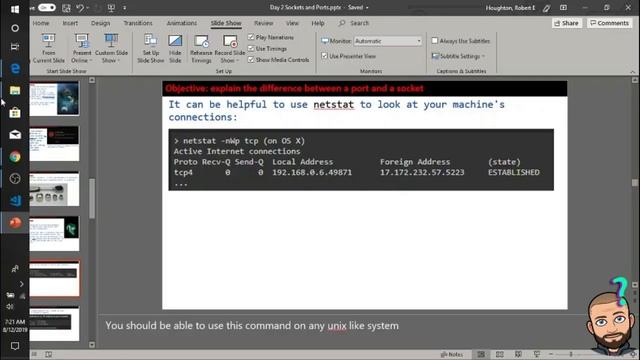The height and width of the screenshot is (360, 640).
Task: Open Task View on taskbar
Action: tap(15, 47)
